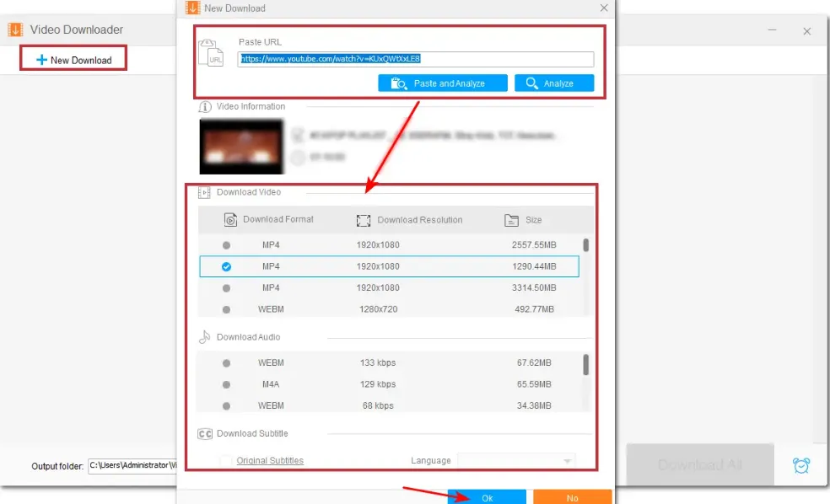Viewport: 830px width, 504px height.
Task: Click the clipboard URL icon beside Paste URL
Action: [213, 53]
